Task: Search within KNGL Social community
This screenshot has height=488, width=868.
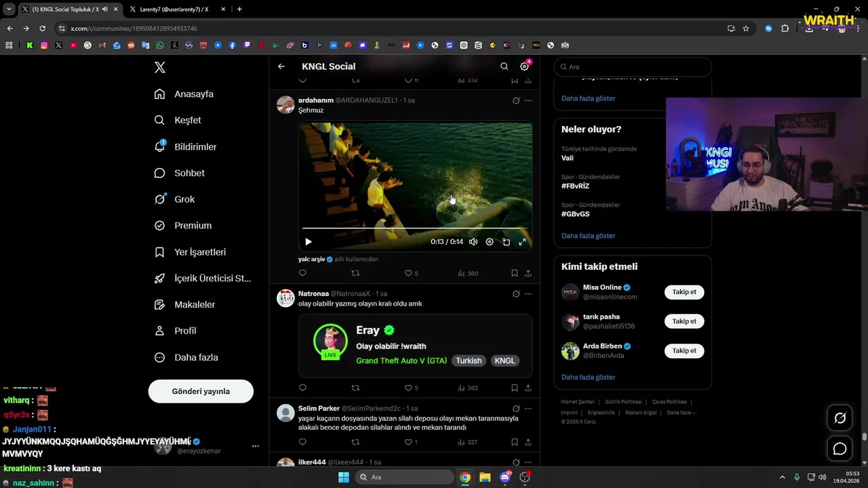Action: click(504, 66)
